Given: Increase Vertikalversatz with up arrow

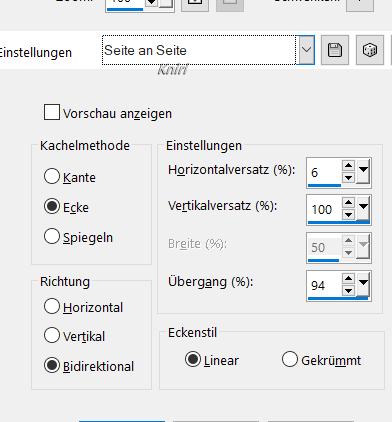Looking at the screenshot, I should (x=348, y=202).
